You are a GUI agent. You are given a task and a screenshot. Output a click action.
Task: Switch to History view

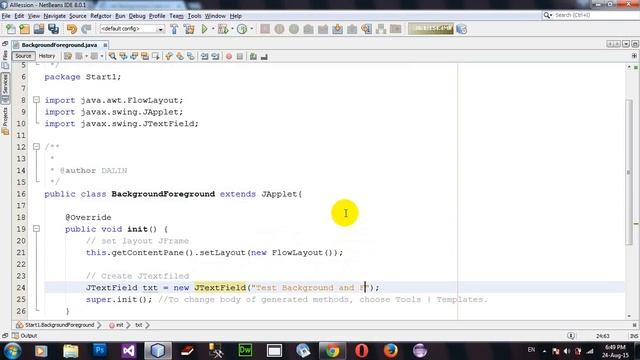(x=47, y=56)
